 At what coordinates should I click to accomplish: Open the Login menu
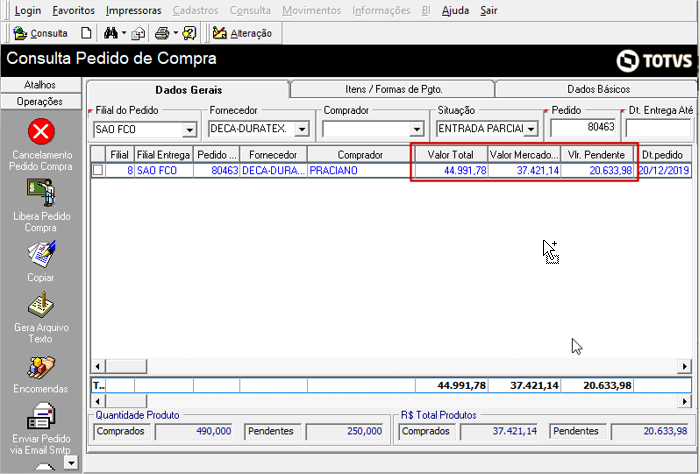(x=28, y=10)
